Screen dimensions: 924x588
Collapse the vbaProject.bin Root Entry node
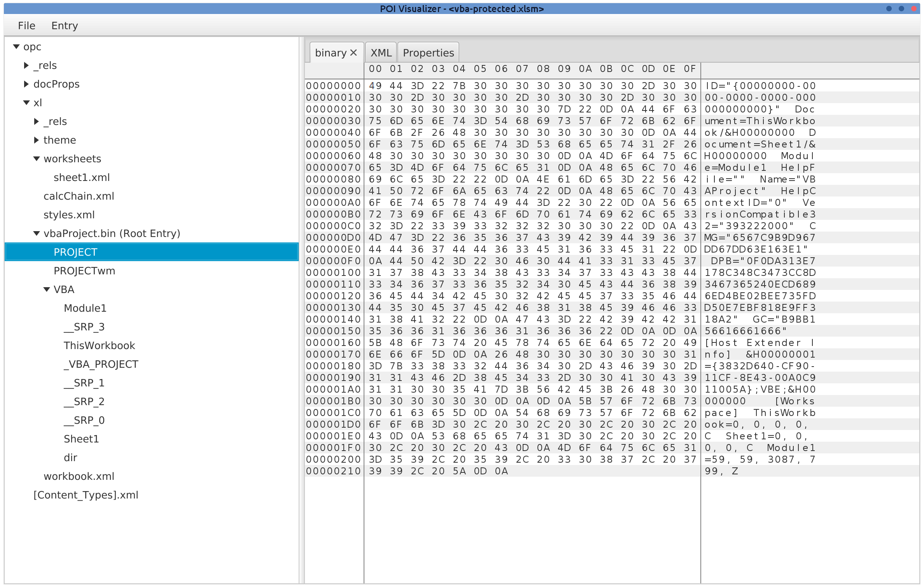pos(36,233)
